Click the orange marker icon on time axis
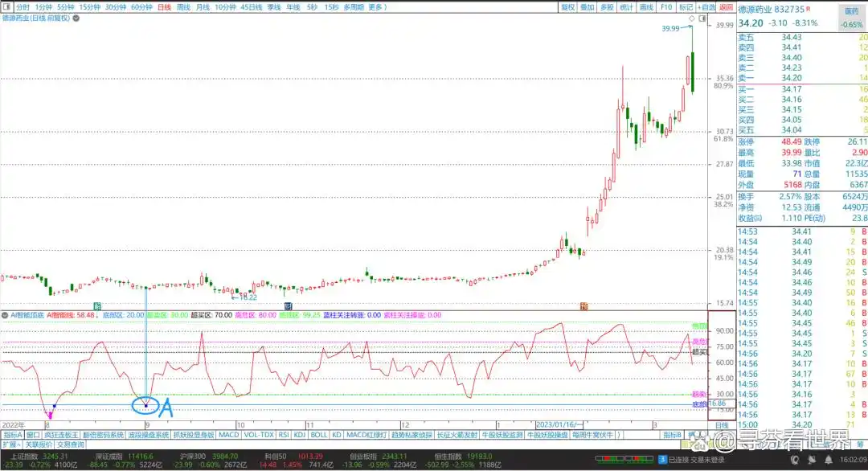The image size is (868, 471). [x=584, y=305]
